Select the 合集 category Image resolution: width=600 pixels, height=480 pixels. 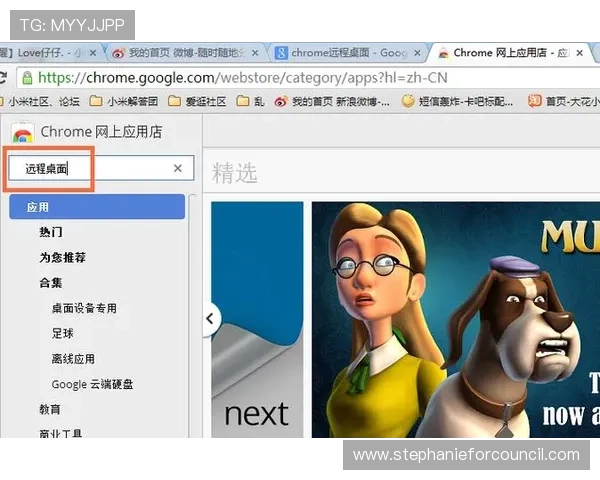coord(51,283)
